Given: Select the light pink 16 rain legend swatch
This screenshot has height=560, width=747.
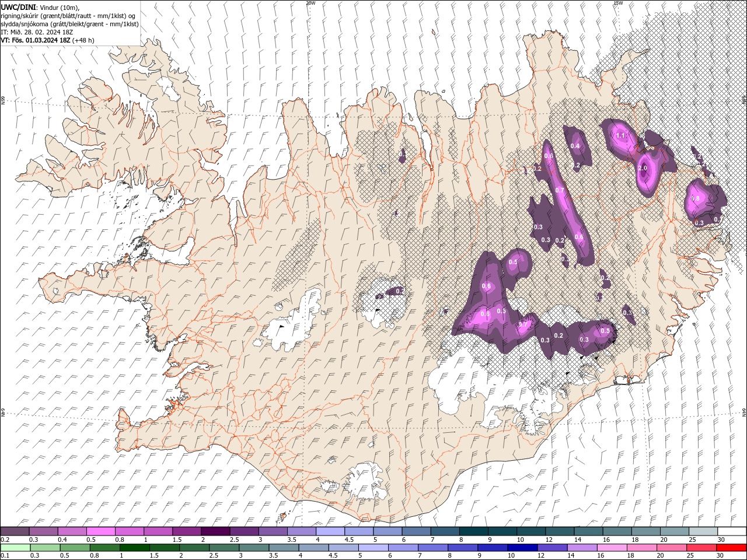Looking at the screenshot, I should (x=611, y=548).
